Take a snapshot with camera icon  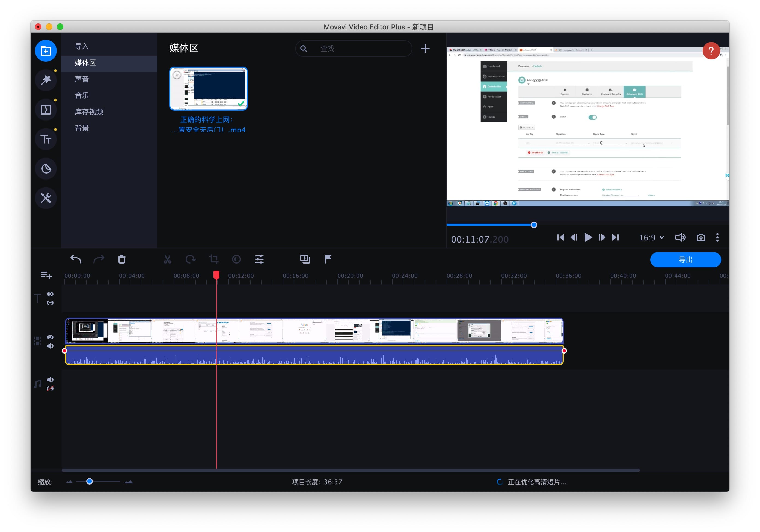(x=701, y=238)
